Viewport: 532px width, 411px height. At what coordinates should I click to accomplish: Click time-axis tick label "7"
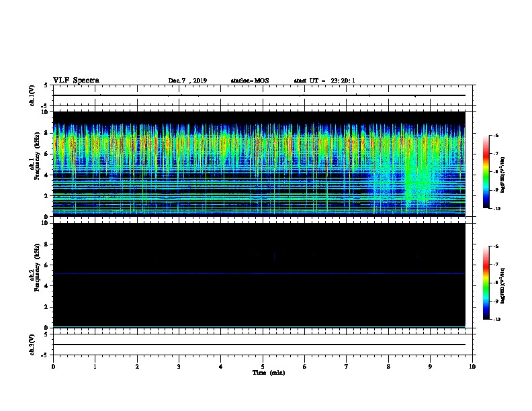coord(347,366)
